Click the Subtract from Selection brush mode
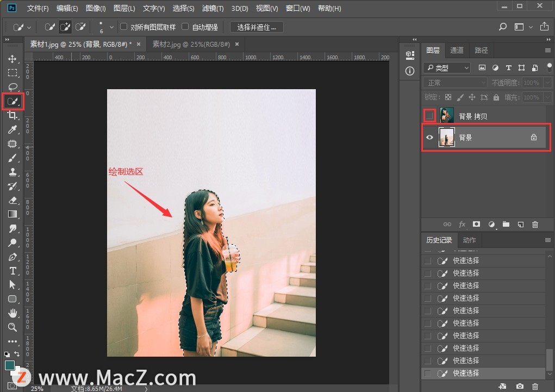The height and width of the screenshot is (392, 555). pyautogui.click(x=80, y=27)
